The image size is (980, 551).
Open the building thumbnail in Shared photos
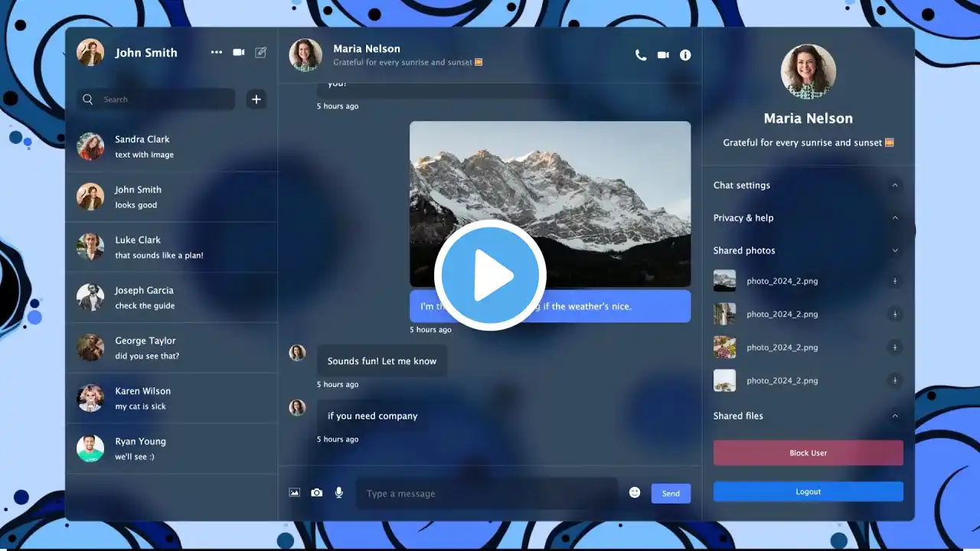(x=724, y=314)
